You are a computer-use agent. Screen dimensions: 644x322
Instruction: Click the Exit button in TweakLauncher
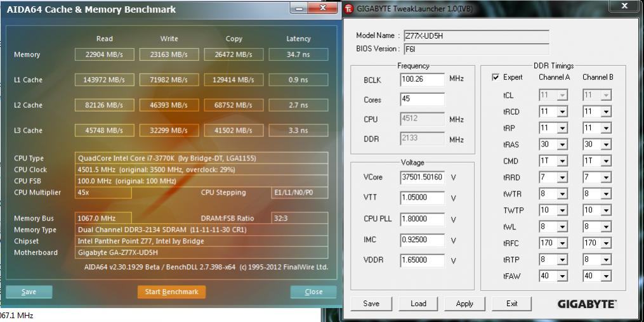click(511, 304)
